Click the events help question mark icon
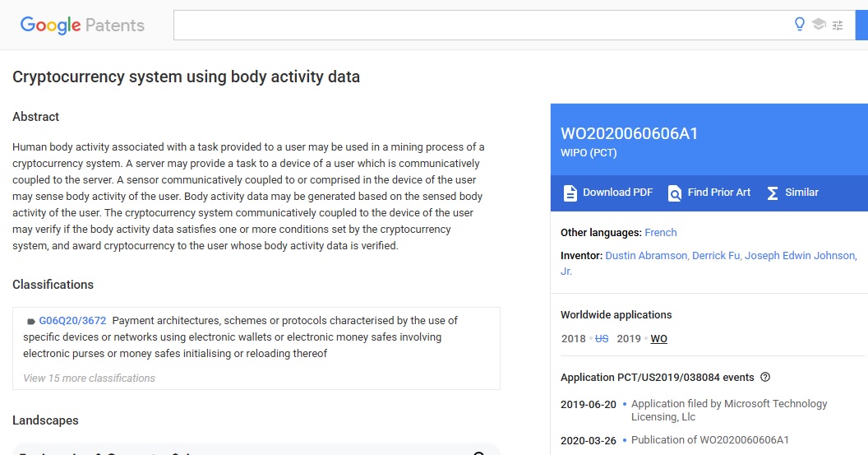 765,377
